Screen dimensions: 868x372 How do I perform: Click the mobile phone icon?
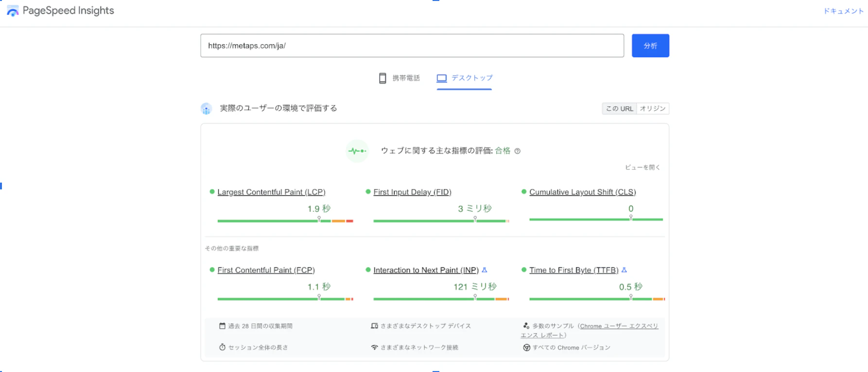(x=382, y=78)
